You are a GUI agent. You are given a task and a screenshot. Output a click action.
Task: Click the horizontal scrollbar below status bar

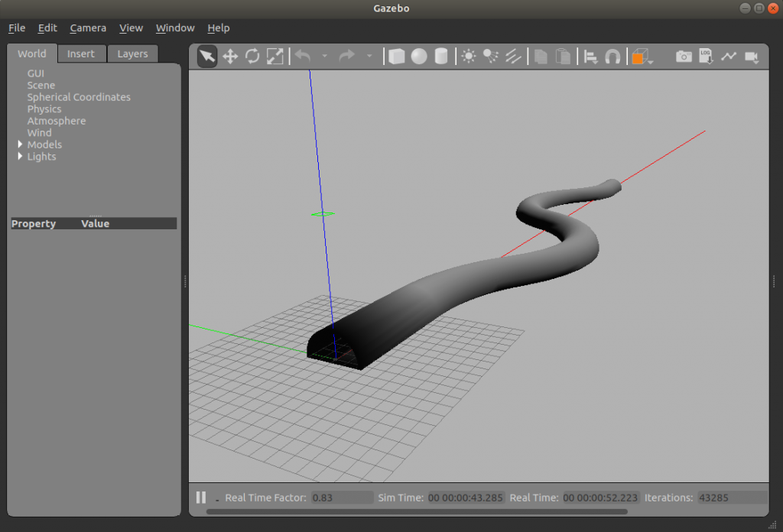coord(417,511)
